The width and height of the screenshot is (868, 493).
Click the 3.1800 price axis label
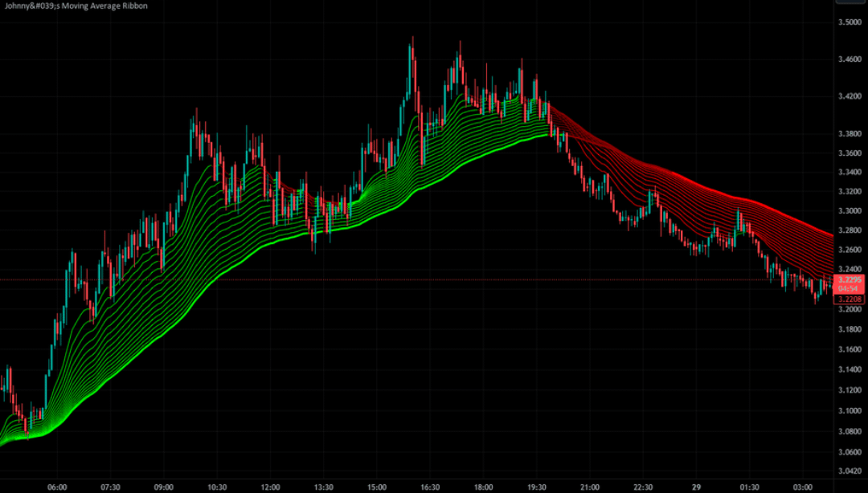(x=850, y=329)
